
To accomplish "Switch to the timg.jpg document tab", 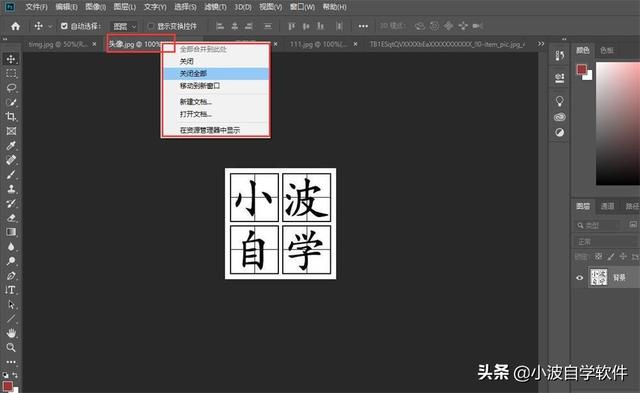I will click(x=58, y=44).
